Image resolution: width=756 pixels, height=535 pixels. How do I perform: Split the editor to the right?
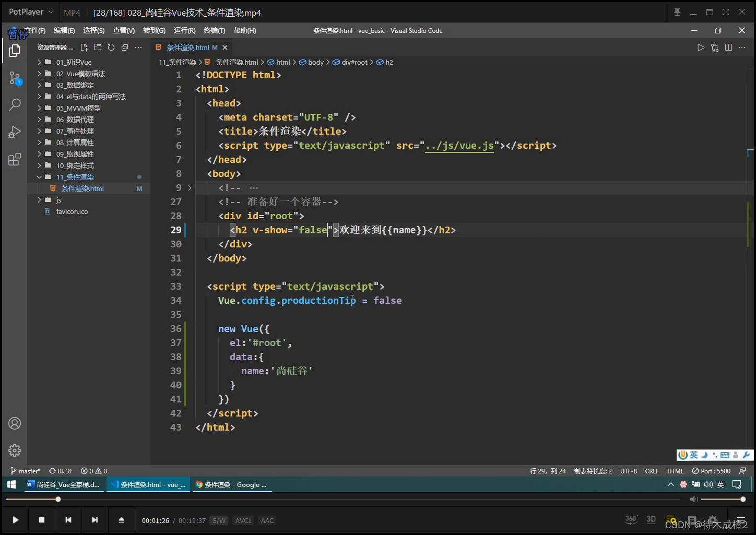coord(728,47)
